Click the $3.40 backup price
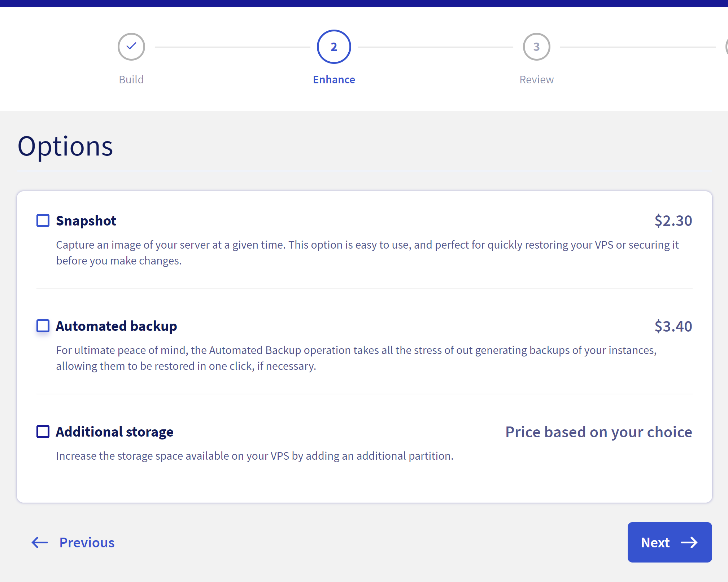 click(x=673, y=326)
